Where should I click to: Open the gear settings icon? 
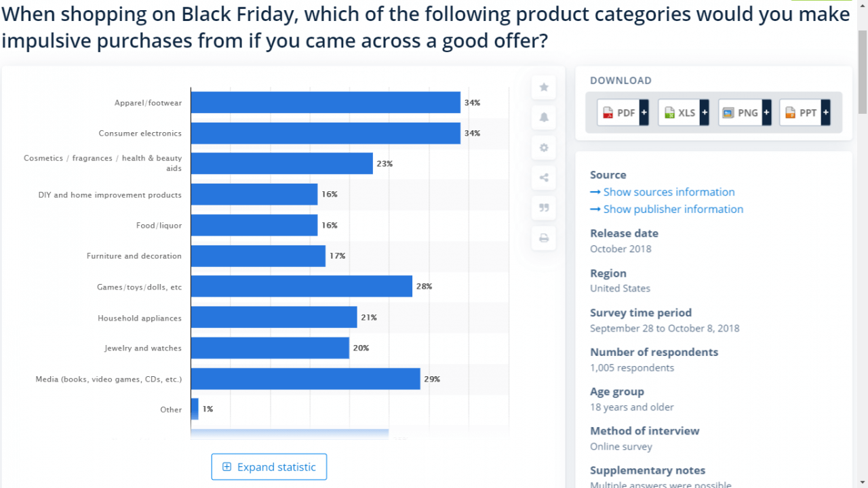543,147
